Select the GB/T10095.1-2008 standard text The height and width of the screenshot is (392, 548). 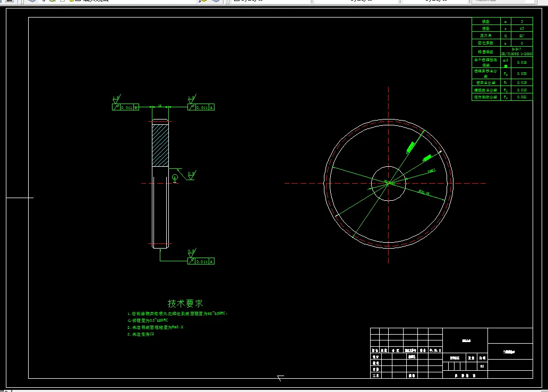[517, 54]
